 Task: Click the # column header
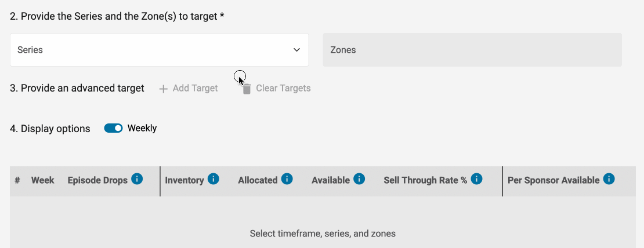click(x=17, y=180)
